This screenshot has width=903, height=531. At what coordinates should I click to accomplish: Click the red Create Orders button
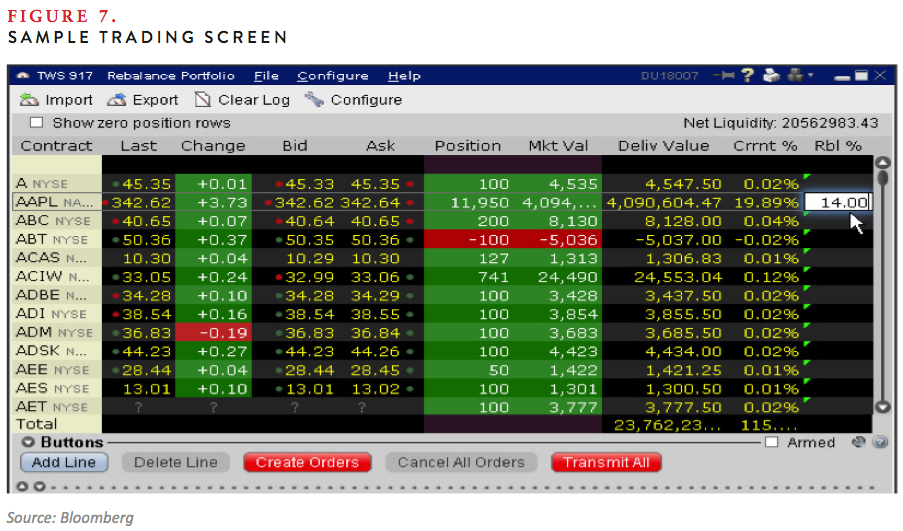pyautogui.click(x=307, y=462)
